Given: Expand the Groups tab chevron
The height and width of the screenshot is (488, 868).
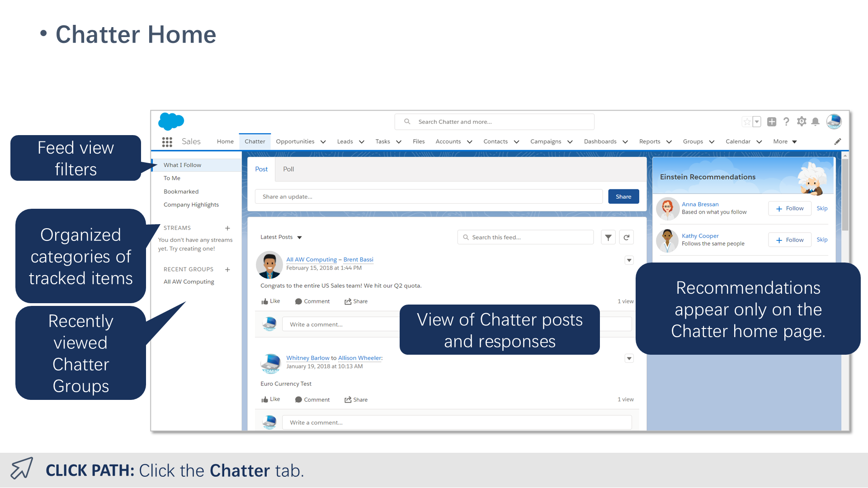Looking at the screenshot, I should coord(712,142).
